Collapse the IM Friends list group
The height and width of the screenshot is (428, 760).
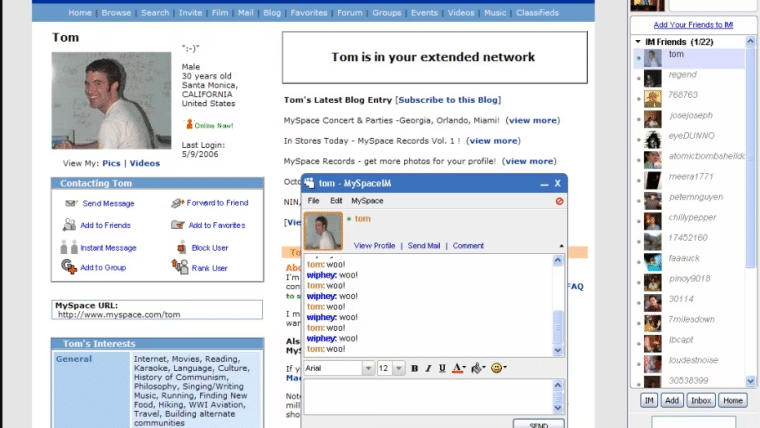(x=638, y=42)
